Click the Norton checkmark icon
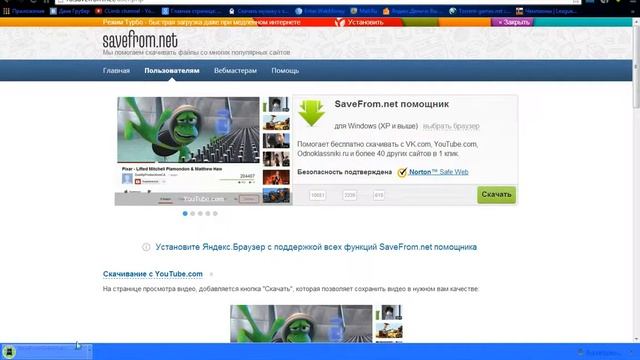This screenshot has width=640, height=360. [402, 172]
